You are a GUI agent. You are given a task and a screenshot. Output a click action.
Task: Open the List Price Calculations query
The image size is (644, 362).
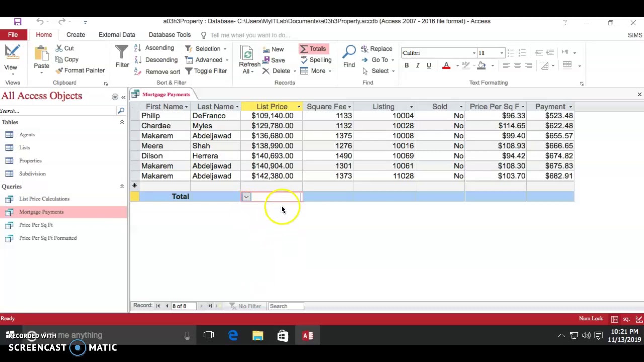44,199
